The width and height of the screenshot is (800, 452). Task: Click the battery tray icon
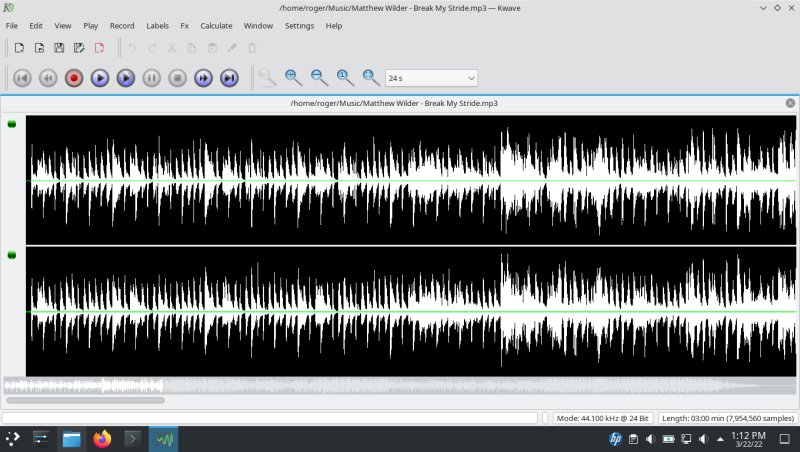click(668, 439)
